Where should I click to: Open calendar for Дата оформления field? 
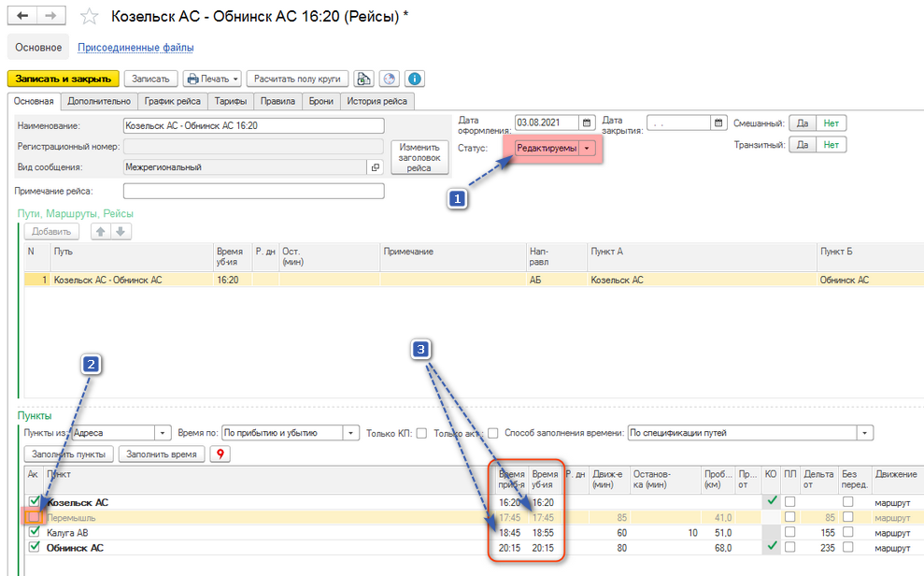[587, 122]
